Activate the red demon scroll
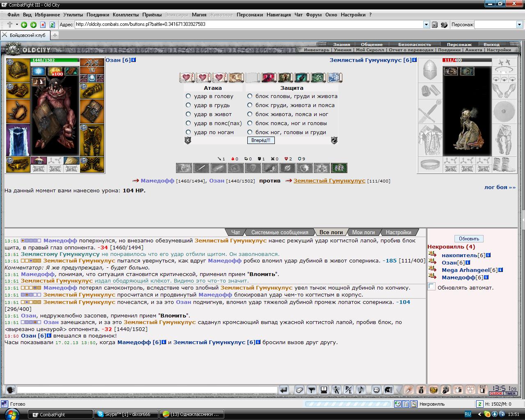This screenshot has height=420, width=525. pos(269,77)
